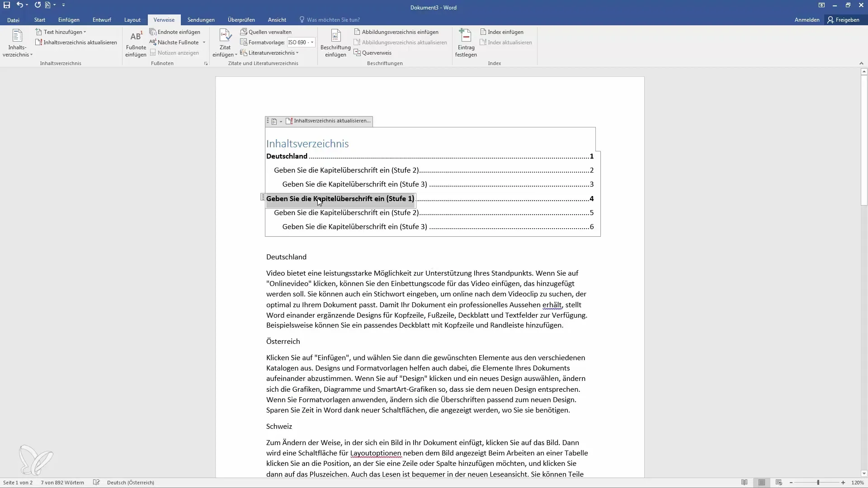Click Text hinzufügen in the ribbon

tap(61, 32)
